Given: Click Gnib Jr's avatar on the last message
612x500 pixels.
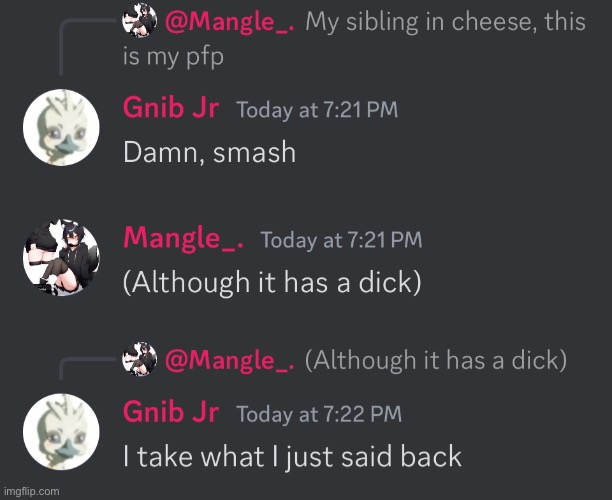Looking at the screenshot, I should (61, 431).
